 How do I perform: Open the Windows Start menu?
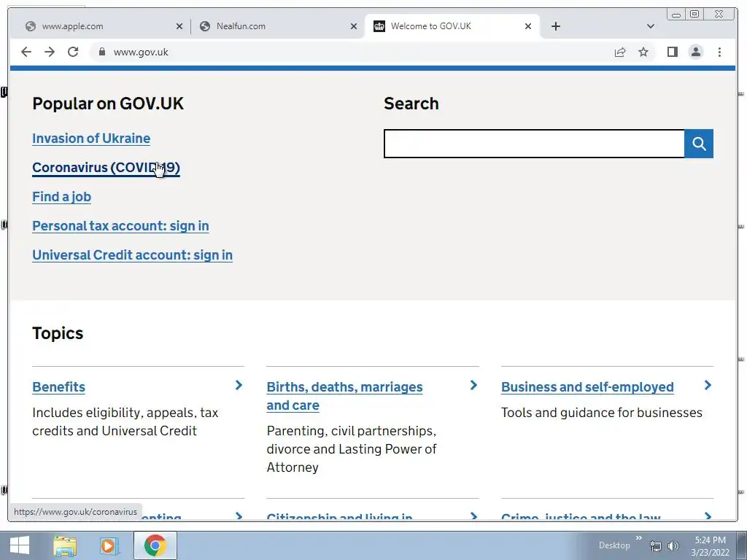(x=20, y=545)
